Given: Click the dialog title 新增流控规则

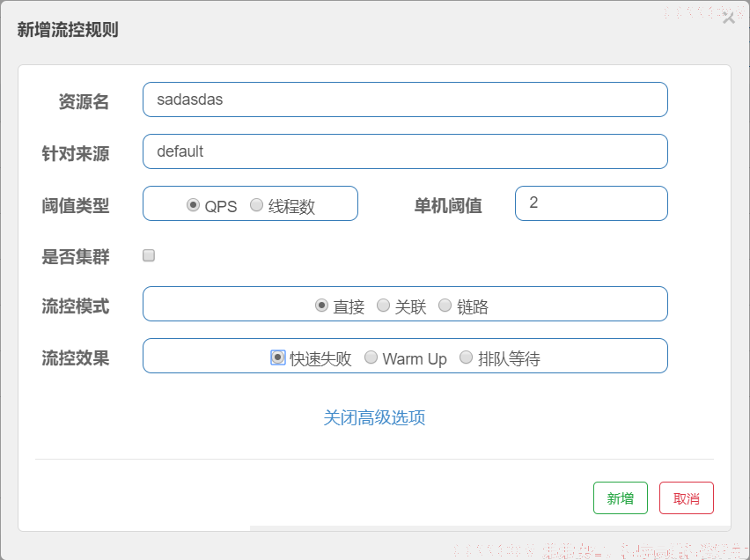Looking at the screenshot, I should pos(68,30).
